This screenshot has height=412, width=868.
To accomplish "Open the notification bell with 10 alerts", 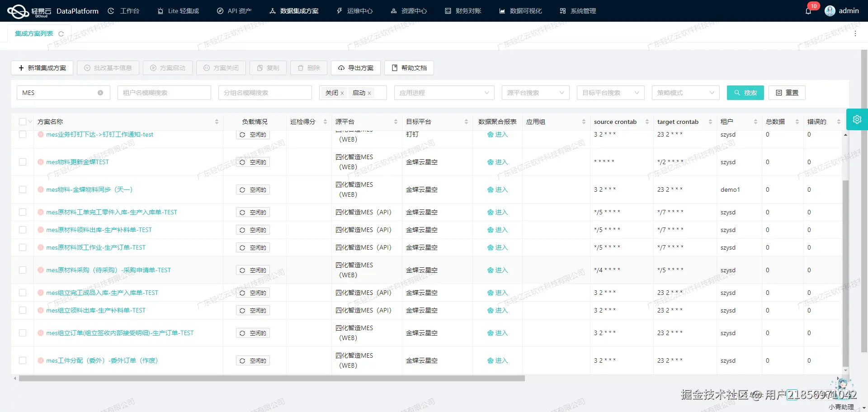I will [x=809, y=11].
